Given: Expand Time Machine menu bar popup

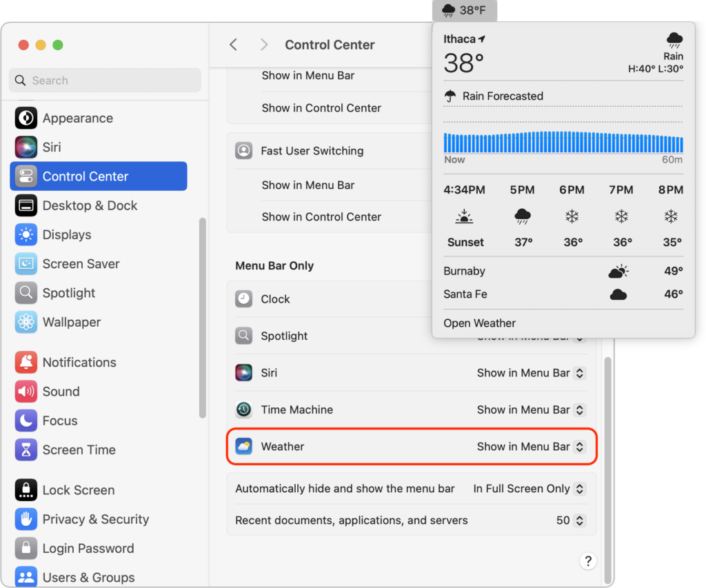Looking at the screenshot, I should pos(531,409).
